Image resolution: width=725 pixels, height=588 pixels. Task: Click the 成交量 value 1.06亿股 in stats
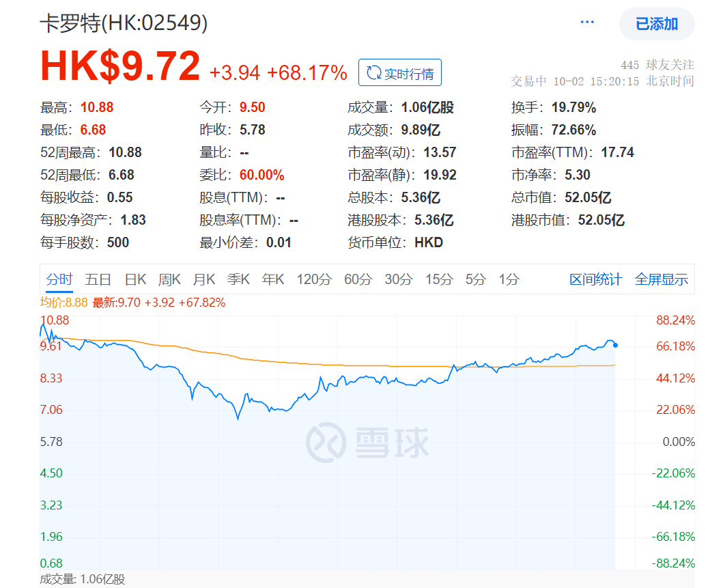click(x=427, y=107)
